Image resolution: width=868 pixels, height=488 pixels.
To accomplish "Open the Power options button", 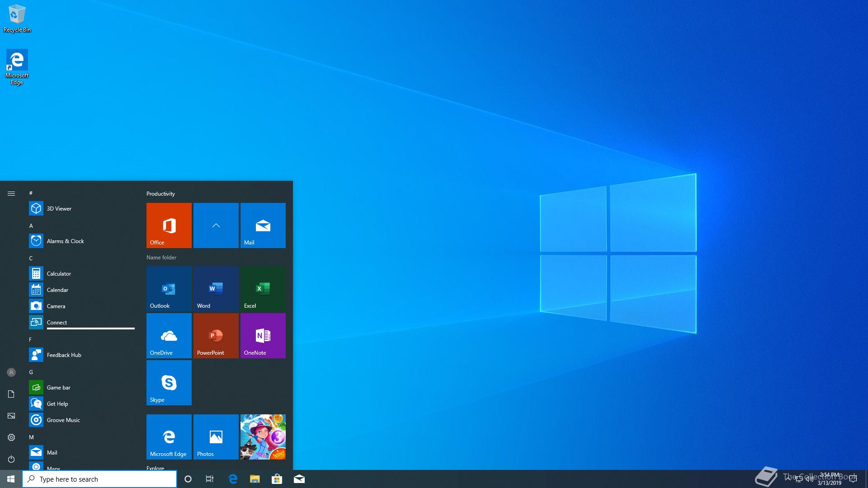I will [x=11, y=459].
